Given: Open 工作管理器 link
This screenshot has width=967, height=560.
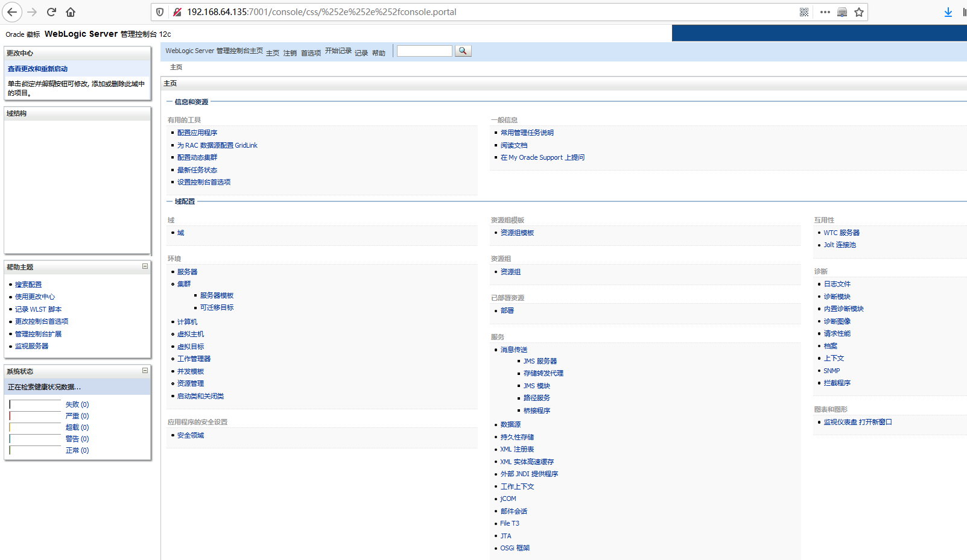Looking at the screenshot, I should [x=194, y=359].
